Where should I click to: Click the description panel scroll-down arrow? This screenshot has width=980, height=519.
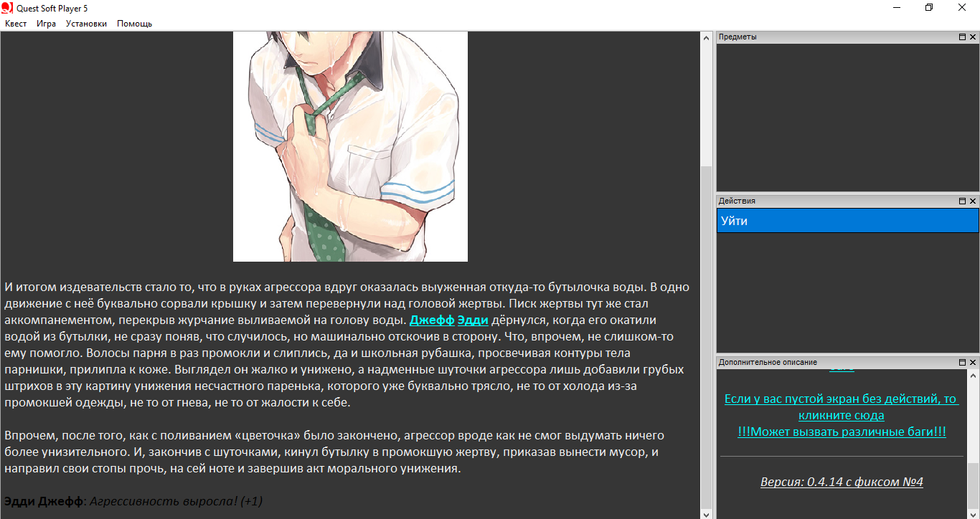point(973,513)
